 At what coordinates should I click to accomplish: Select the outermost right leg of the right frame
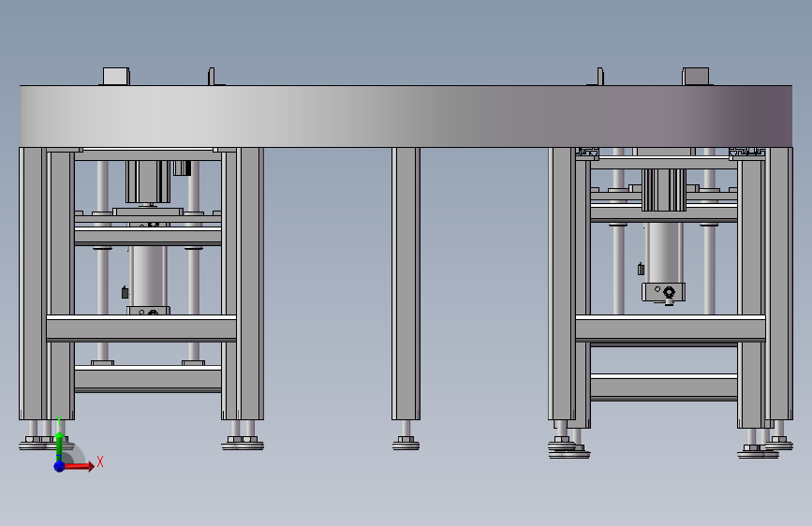779,284
